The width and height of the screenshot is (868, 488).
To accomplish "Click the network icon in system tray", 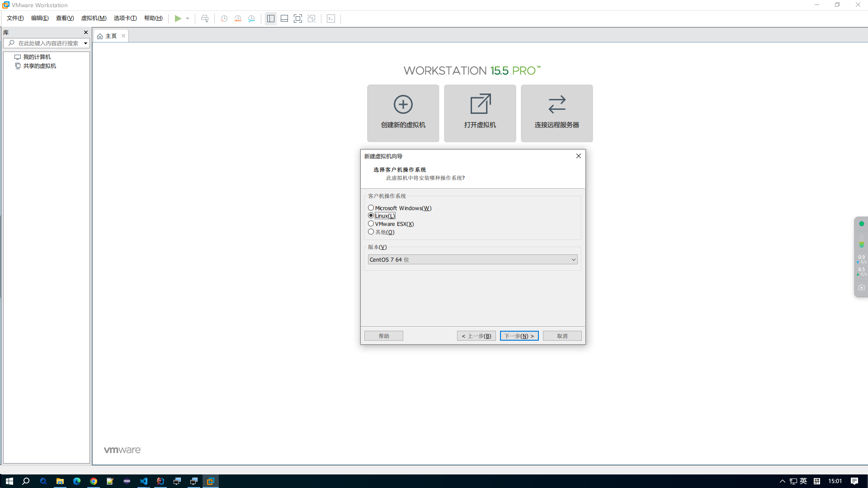I will [x=793, y=481].
